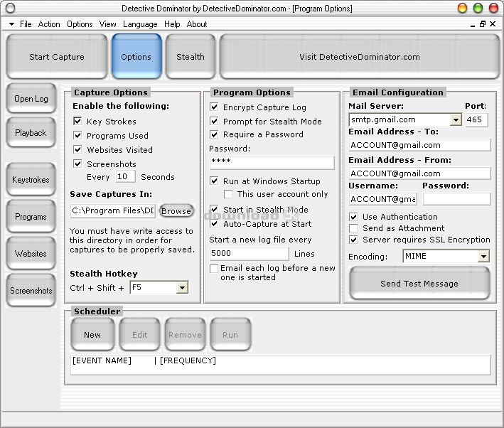Click the yellow minimize window button

point(462,8)
